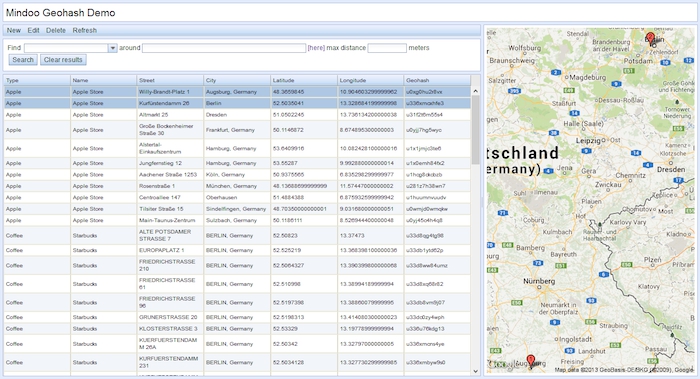Select the EUROPAPLATZ 1 Starbucks row
Viewport: 700px width, 379px height.
coord(237,250)
